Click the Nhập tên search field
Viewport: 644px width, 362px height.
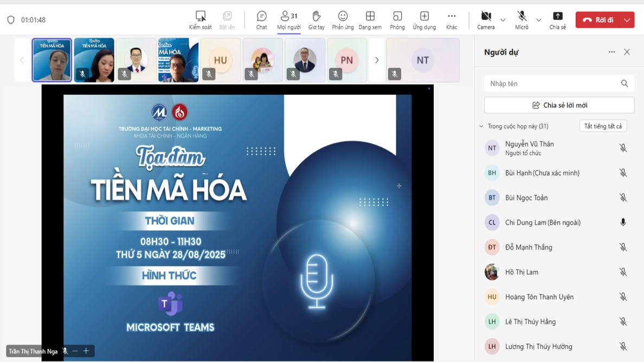[552, 83]
